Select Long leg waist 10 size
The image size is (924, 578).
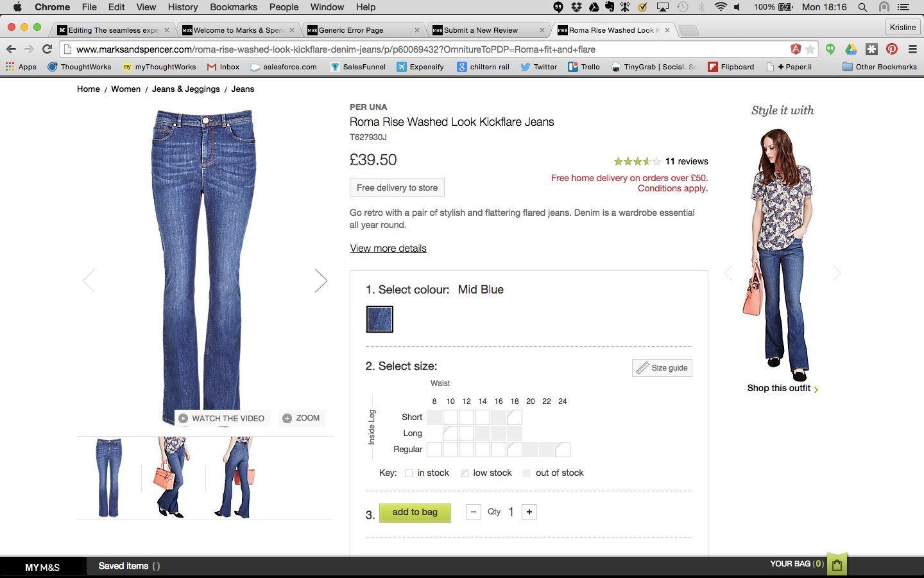(450, 433)
